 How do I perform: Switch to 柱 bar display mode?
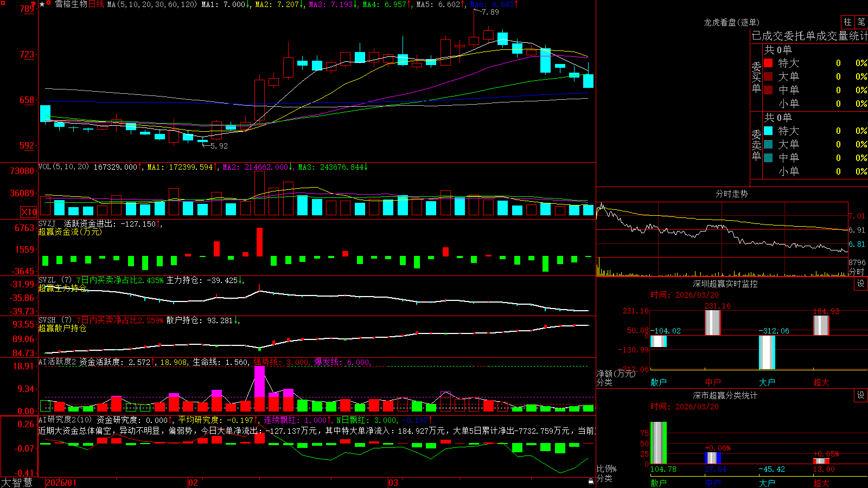pos(847,22)
